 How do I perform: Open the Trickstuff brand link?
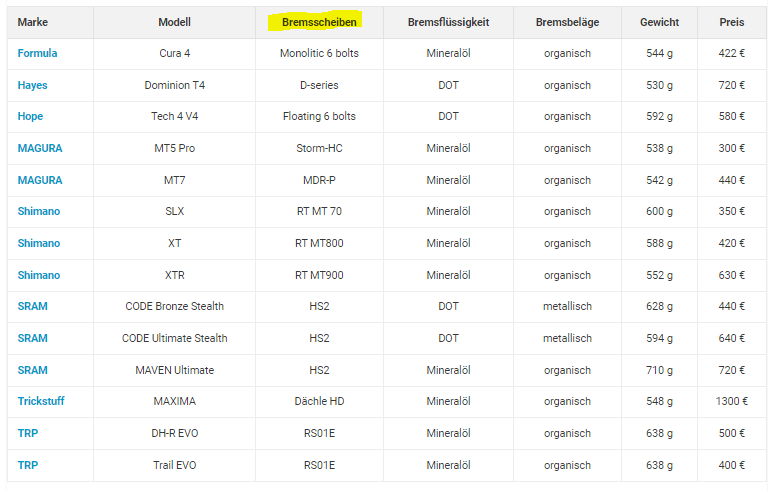pos(41,401)
